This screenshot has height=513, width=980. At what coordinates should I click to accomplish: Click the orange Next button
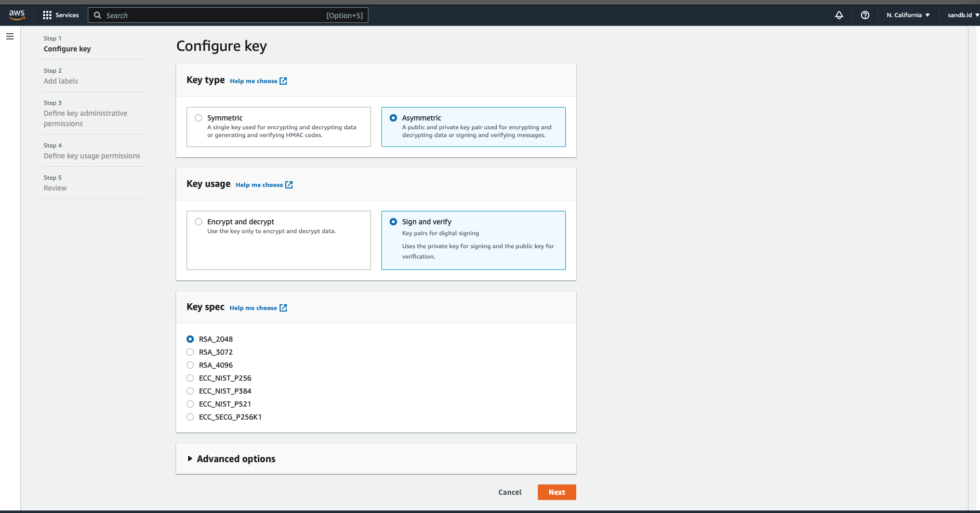(557, 492)
